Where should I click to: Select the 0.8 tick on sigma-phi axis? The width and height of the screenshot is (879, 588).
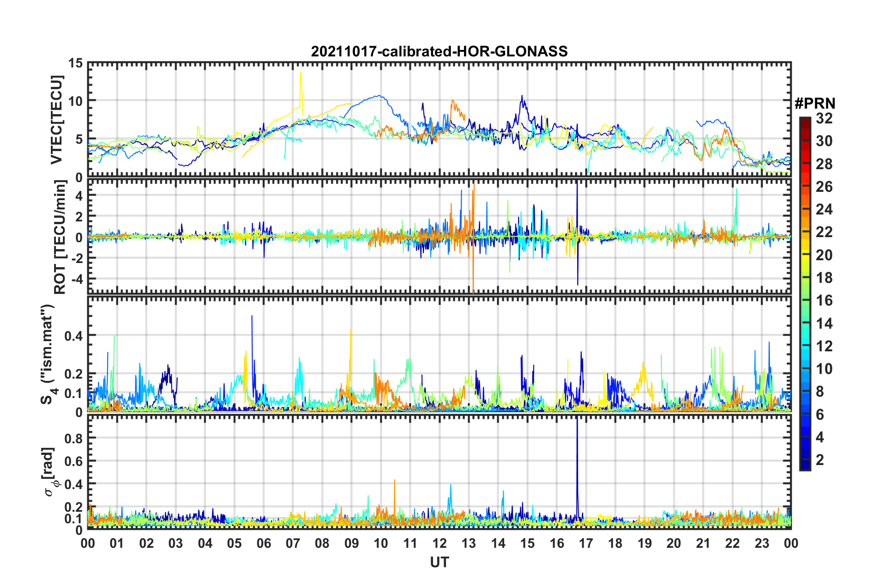[73, 438]
